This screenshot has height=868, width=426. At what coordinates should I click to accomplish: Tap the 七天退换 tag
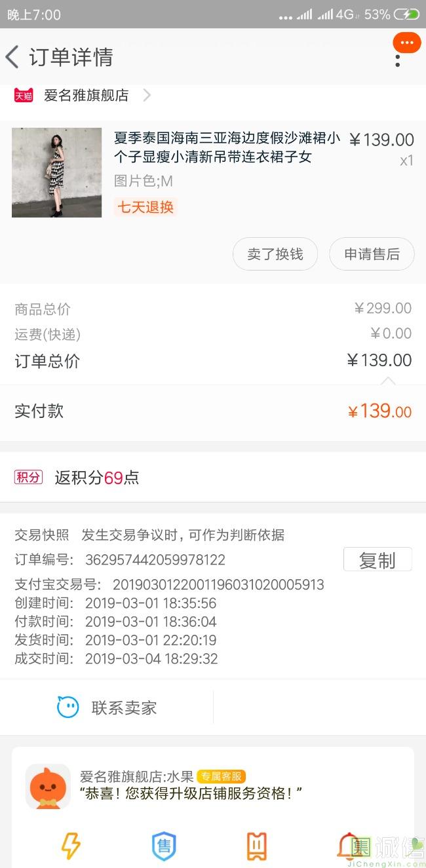(145, 207)
